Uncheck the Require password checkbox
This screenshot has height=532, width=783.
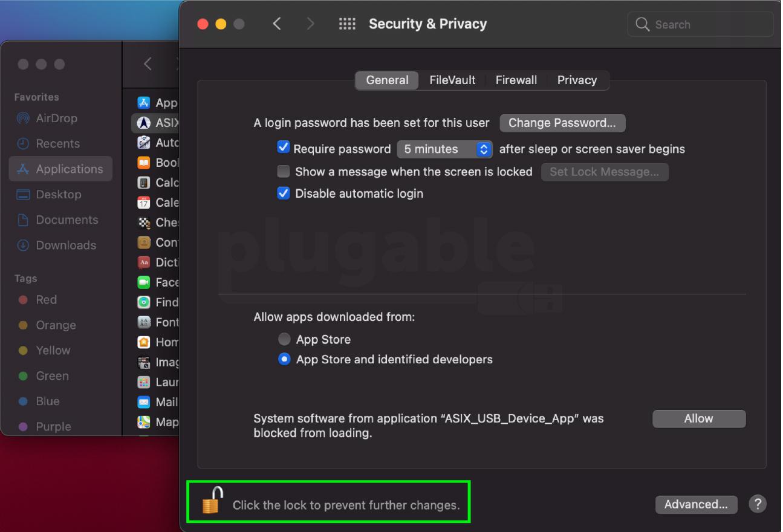[x=284, y=148]
